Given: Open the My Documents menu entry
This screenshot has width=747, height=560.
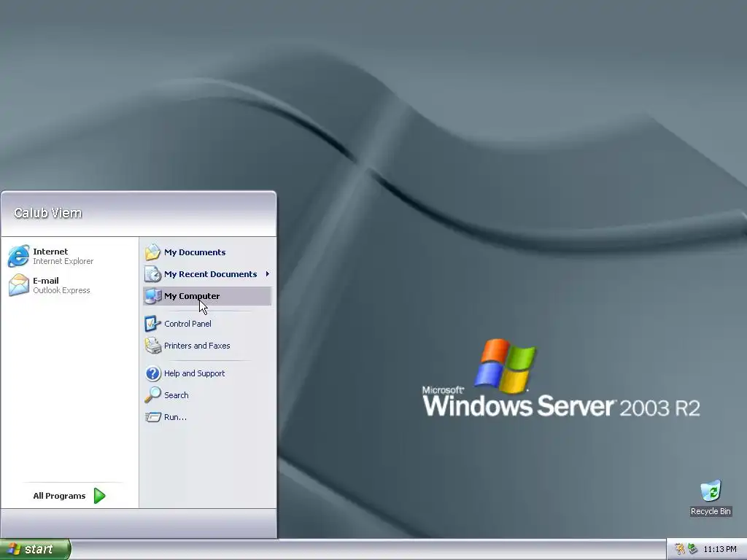Looking at the screenshot, I should pyautogui.click(x=207, y=252).
